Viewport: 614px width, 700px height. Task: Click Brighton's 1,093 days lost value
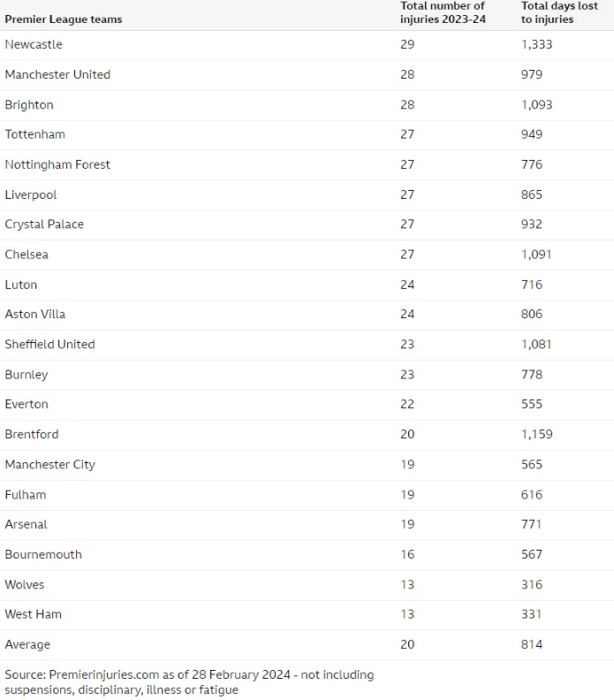(x=537, y=105)
